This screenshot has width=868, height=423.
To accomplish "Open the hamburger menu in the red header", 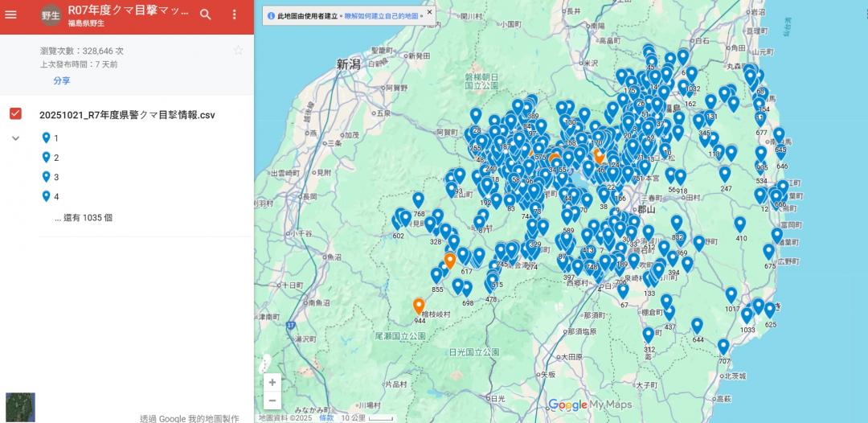I will point(11,14).
